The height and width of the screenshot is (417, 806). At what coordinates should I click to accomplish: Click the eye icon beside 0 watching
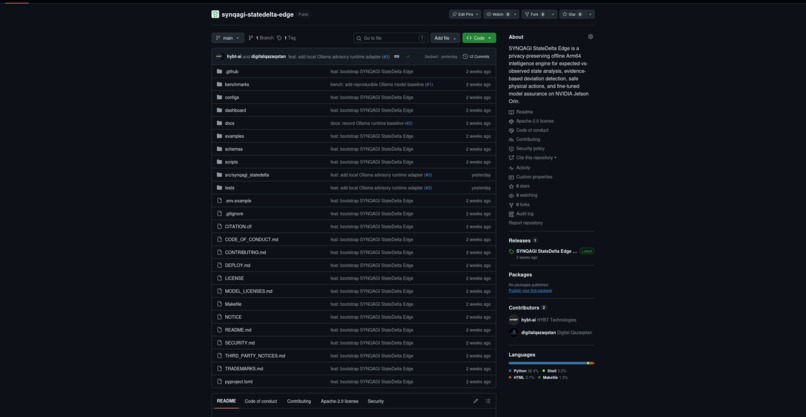[511, 195]
